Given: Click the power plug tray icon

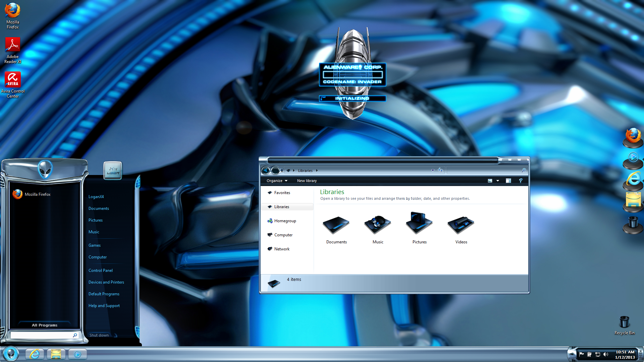Looking at the screenshot, I should click(x=589, y=354).
